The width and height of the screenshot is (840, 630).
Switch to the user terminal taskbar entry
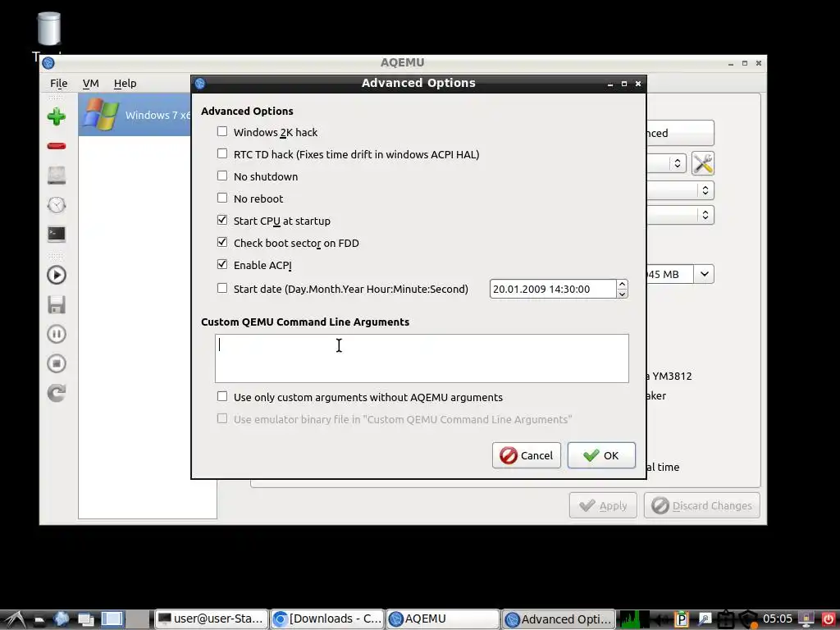point(211,619)
